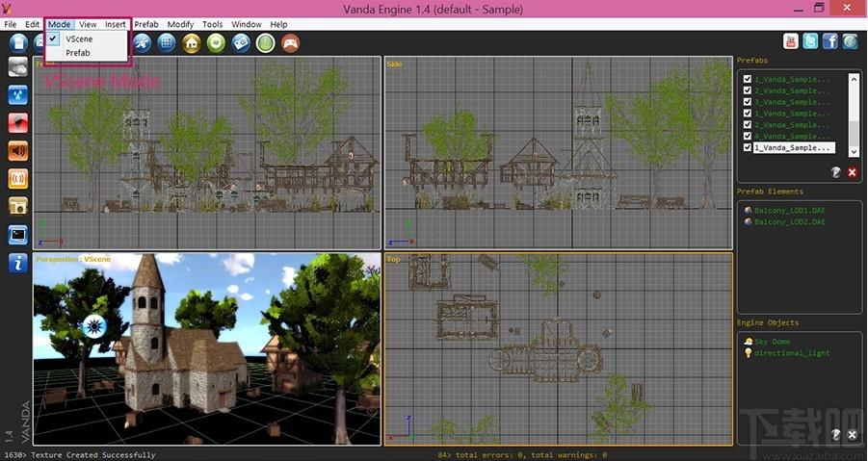The height and width of the screenshot is (461, 868).
Task: Click the green clock timer icon
Action: click(x=266, y=43)
